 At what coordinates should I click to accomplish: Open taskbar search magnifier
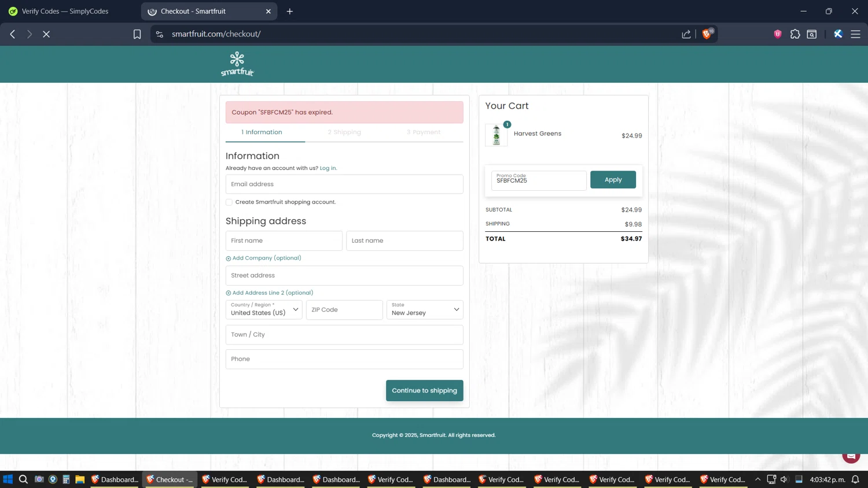point(23,479)
